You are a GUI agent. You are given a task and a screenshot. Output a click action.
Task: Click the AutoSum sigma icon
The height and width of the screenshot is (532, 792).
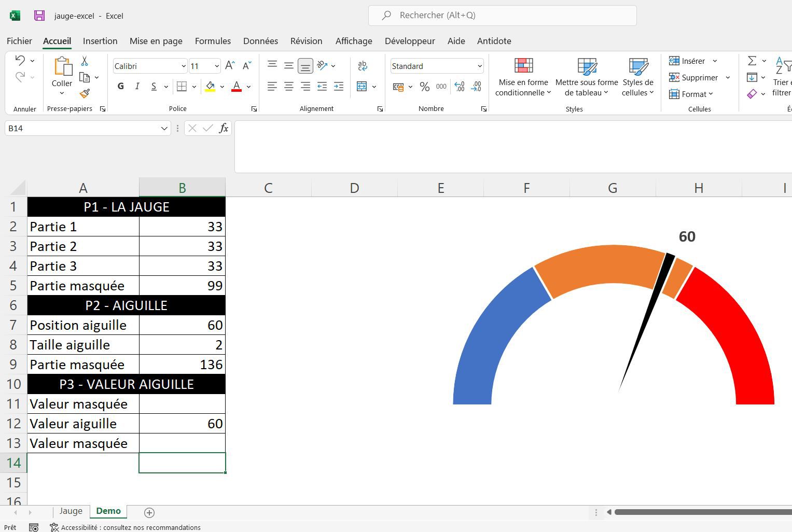point(752,61)
